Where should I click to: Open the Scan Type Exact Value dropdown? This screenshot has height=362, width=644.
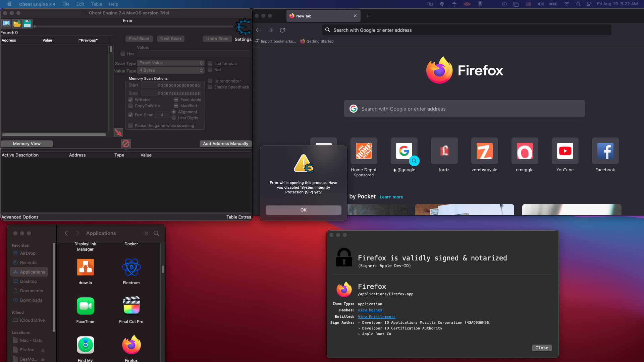point(171,63)
